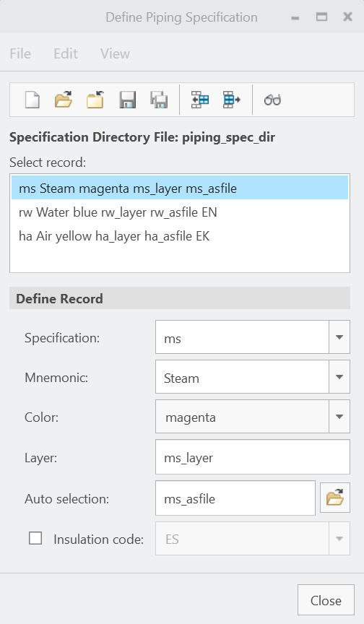Image resolution: width=364 pixels, height=624 pixels.
Task: Click the Close button
Action: (326, 599)
